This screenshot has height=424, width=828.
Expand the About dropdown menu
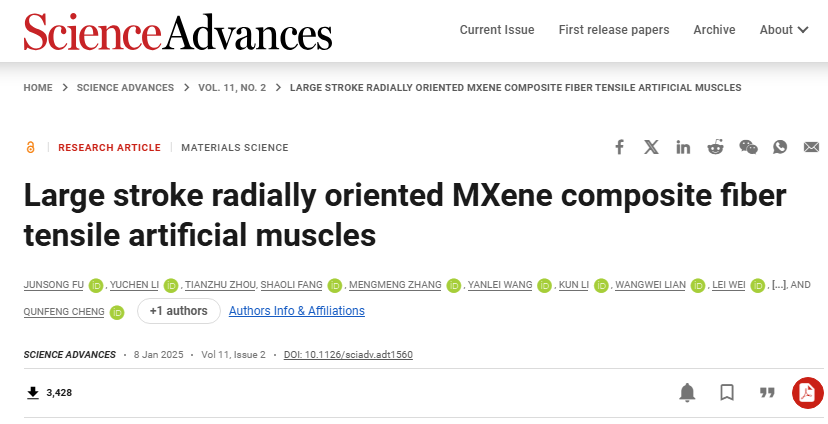[784, 30]
